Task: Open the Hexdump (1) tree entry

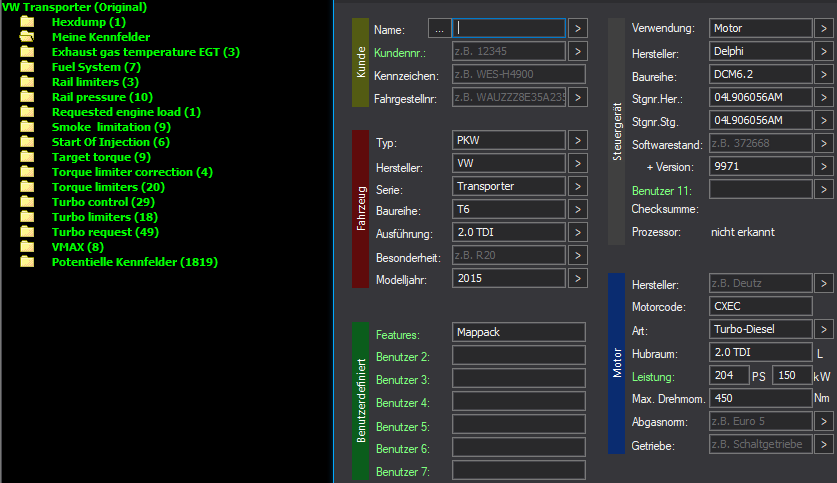Action: click(89, 22)
